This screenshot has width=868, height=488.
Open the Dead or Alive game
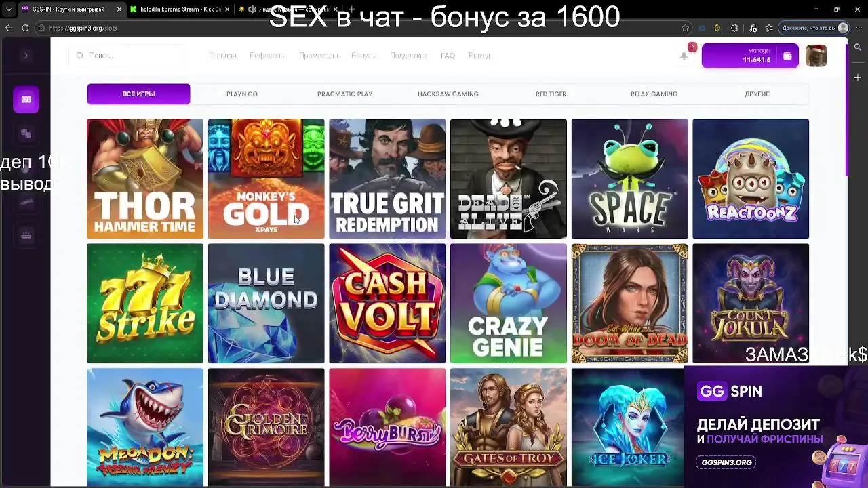tap(509, 179)
